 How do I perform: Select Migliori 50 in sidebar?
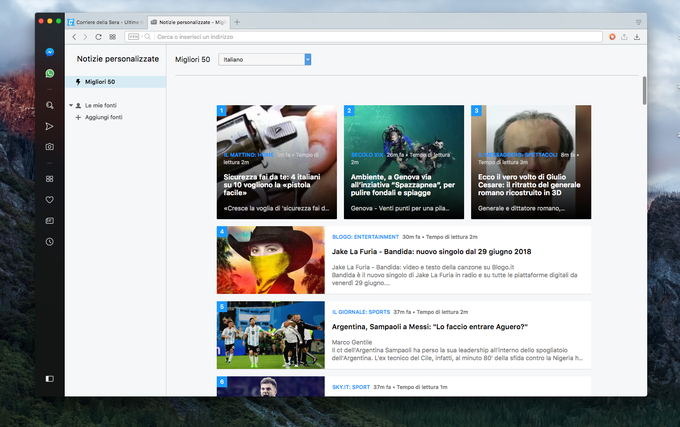click(116, 81)
